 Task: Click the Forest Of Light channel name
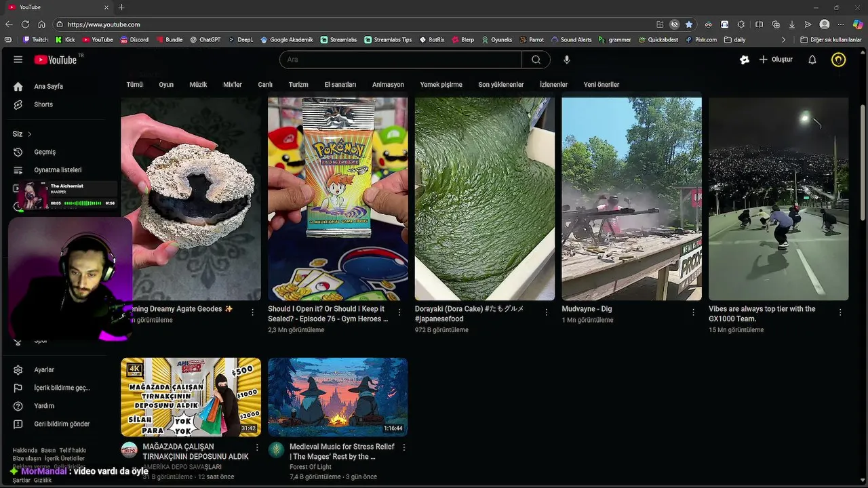pyautogui.click(x=311, y=467)
